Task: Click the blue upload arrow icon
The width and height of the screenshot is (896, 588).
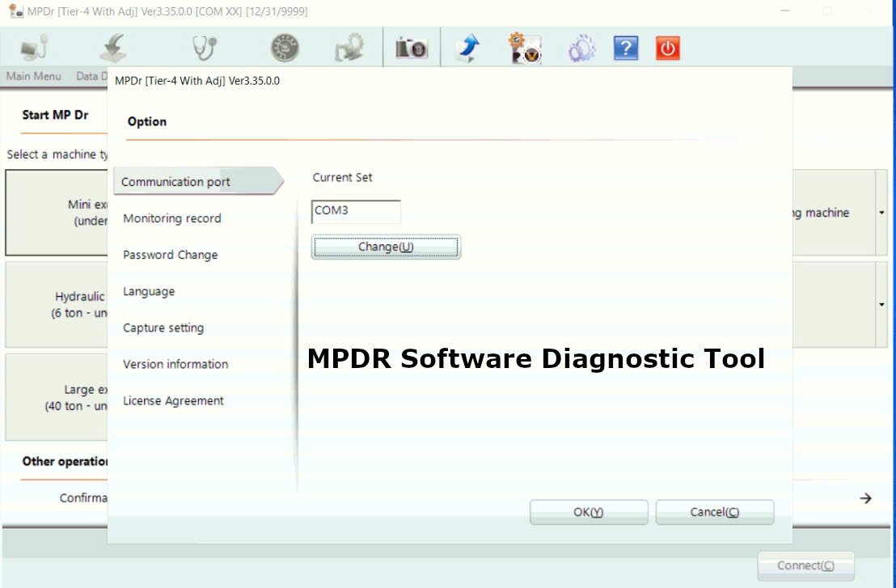Action: click(x=467, y=47)
